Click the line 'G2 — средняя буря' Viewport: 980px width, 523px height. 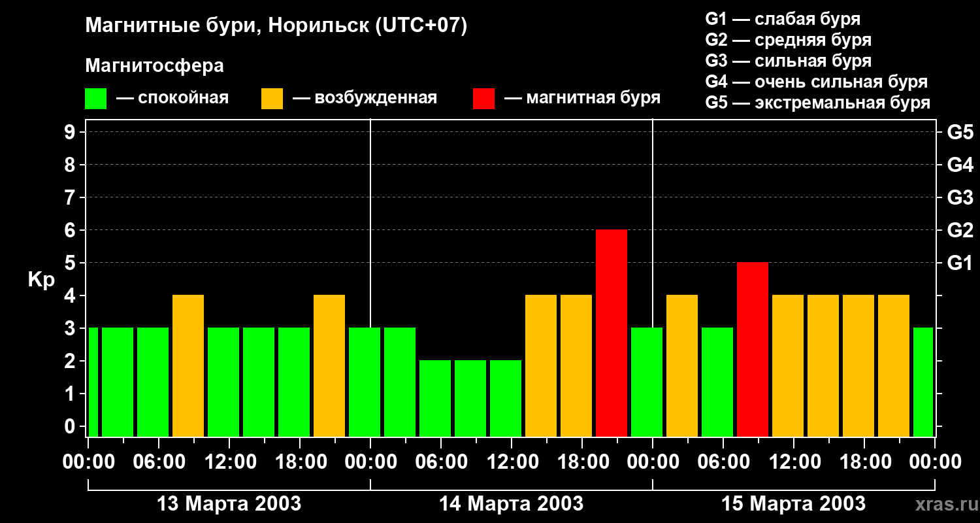788,40
